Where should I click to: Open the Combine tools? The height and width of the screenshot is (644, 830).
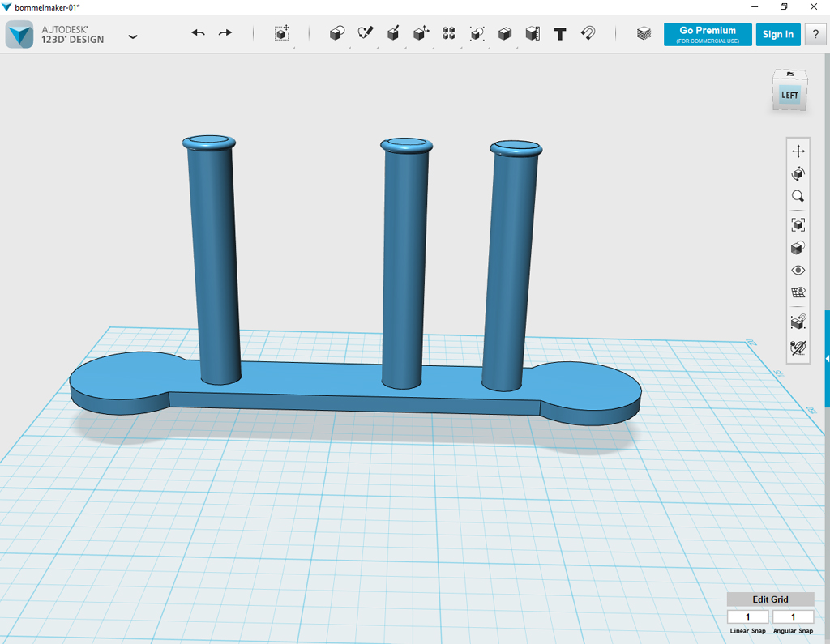point(505,33)
